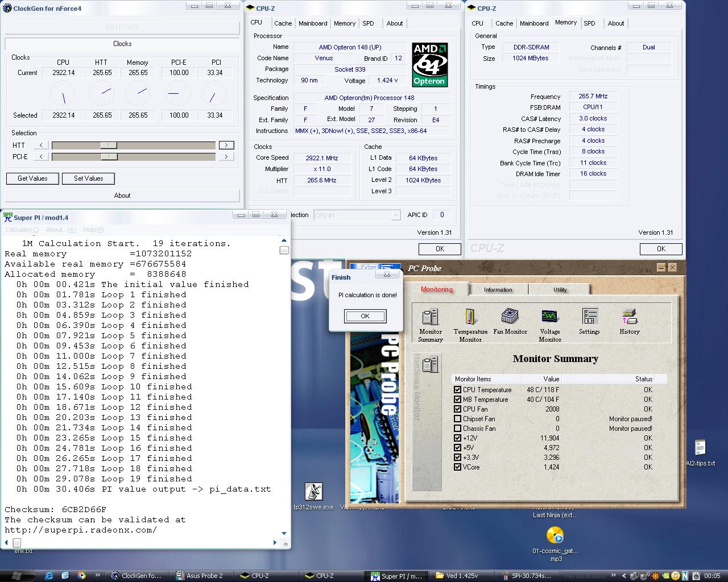Open the Utility tab in PC Probe
This screenshot has width=728, height=582.
pos(560,290)
